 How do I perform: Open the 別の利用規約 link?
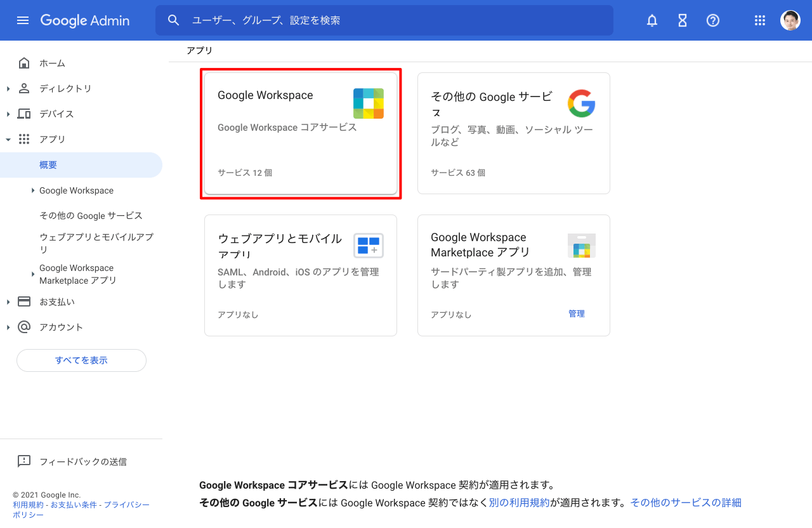(519, 503)
